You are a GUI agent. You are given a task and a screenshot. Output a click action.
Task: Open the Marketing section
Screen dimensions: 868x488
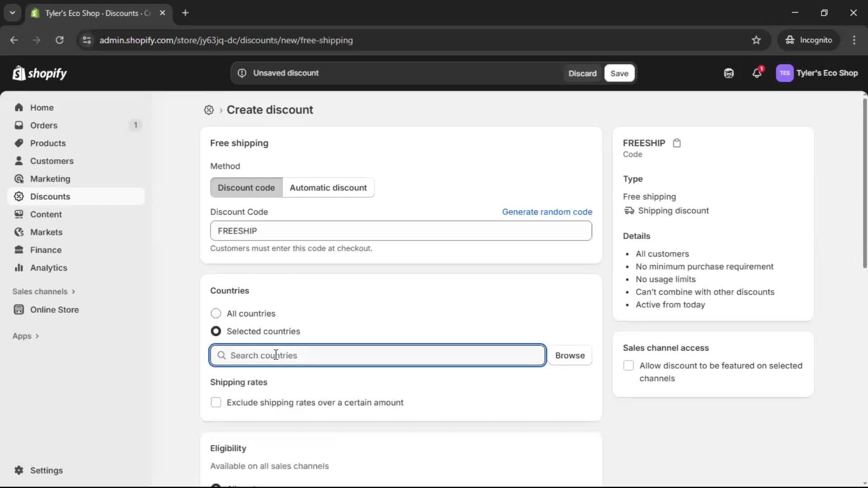click(x=50, y=178)
